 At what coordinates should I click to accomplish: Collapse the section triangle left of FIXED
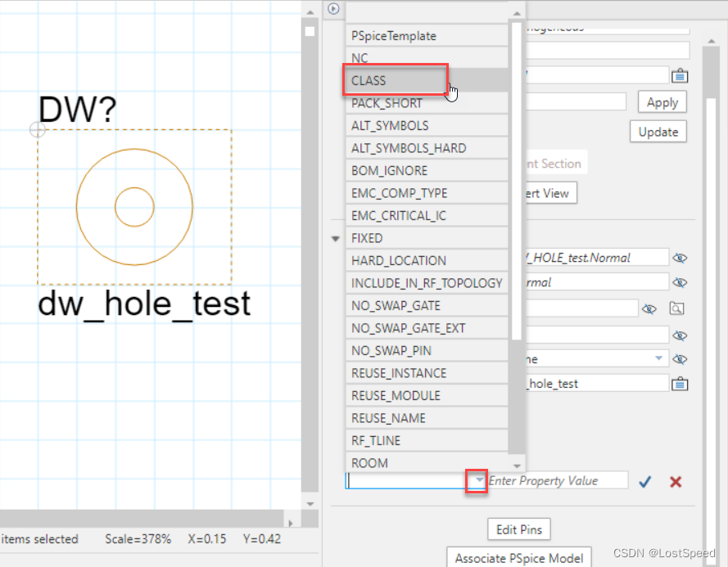tap(335, 239)
